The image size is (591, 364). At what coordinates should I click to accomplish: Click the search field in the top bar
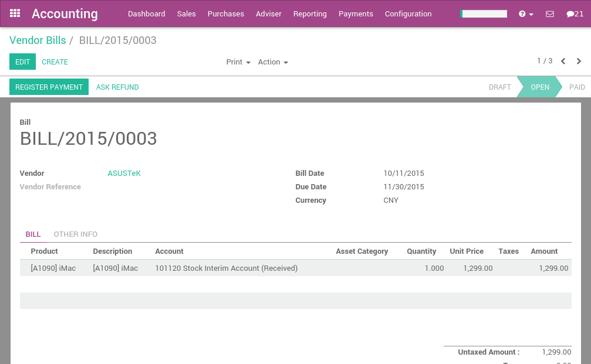[x=485, y=13]
